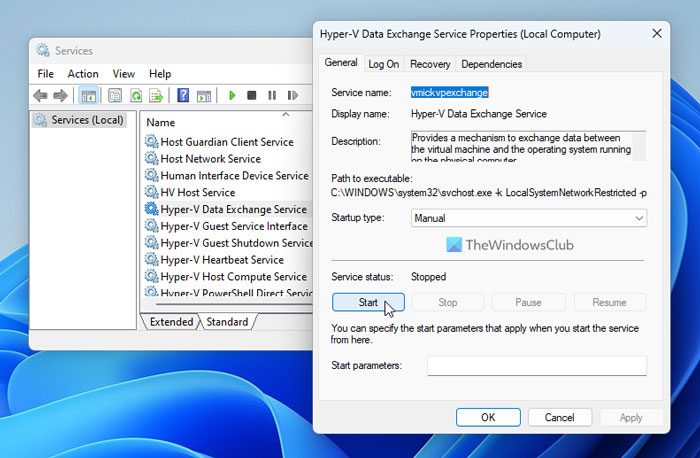Click the disabled Resume button
The height and width of the screenshot is (458, 700).
point(609,302)
